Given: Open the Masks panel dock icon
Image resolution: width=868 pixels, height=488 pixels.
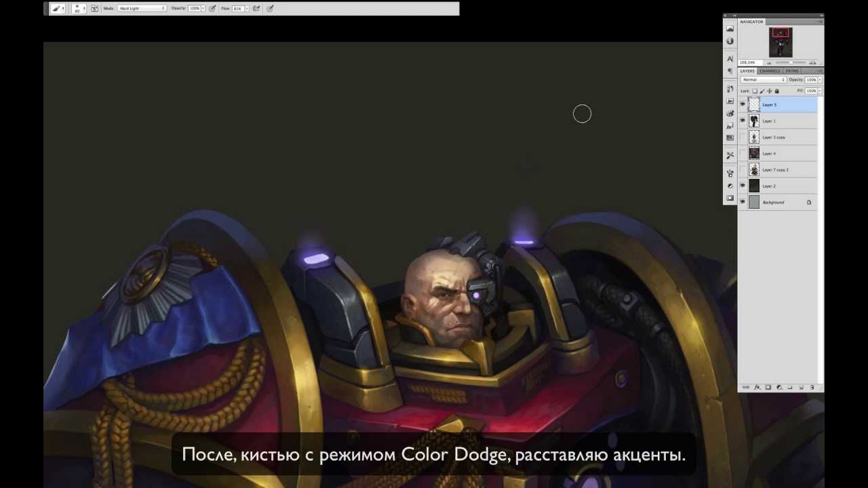Looking at the screenshot, I should point(730,198).
